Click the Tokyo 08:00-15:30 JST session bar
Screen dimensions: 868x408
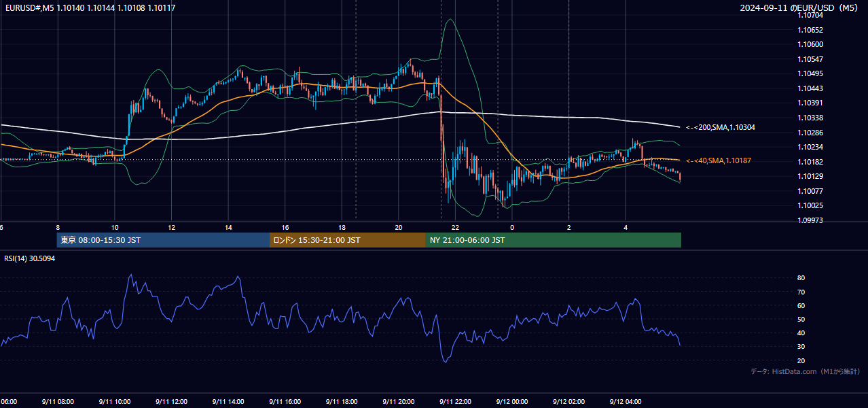click(x=163, y=240)
